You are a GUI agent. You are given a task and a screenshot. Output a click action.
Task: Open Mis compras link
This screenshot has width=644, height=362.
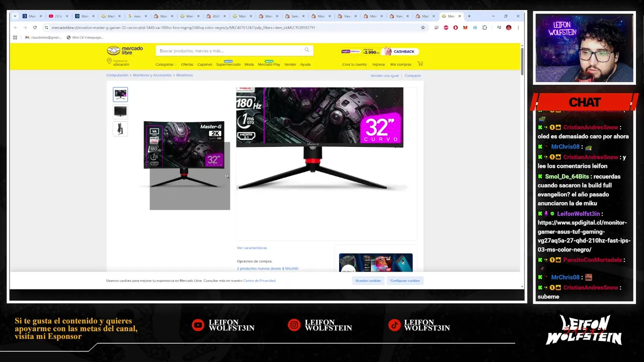pos(400,64)
